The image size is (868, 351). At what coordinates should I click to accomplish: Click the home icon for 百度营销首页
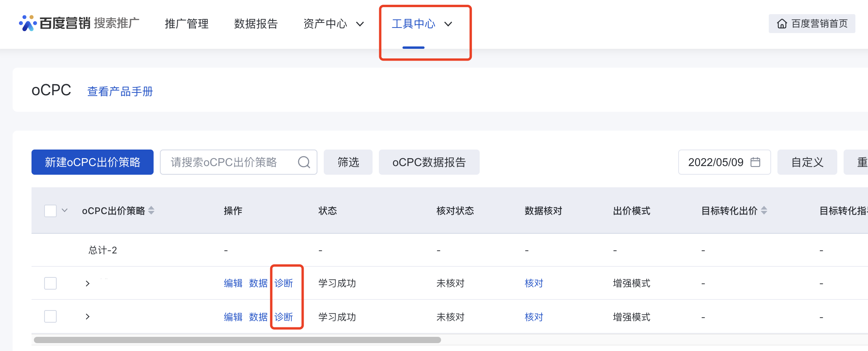coord(782,24)
